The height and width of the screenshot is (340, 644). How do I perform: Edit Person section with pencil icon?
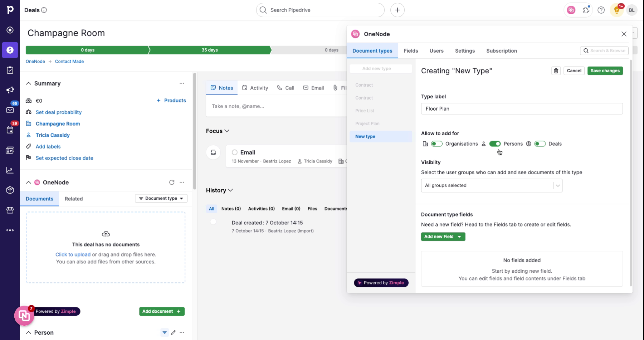click(173, 332)
